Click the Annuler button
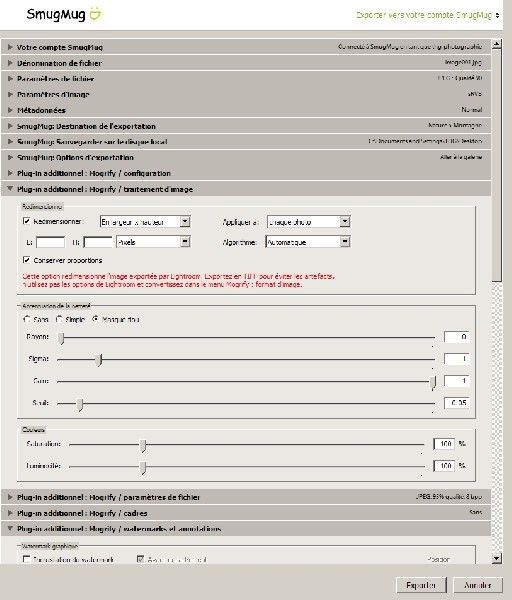Viewport: 512px width, 600px height. pos(478,585)
